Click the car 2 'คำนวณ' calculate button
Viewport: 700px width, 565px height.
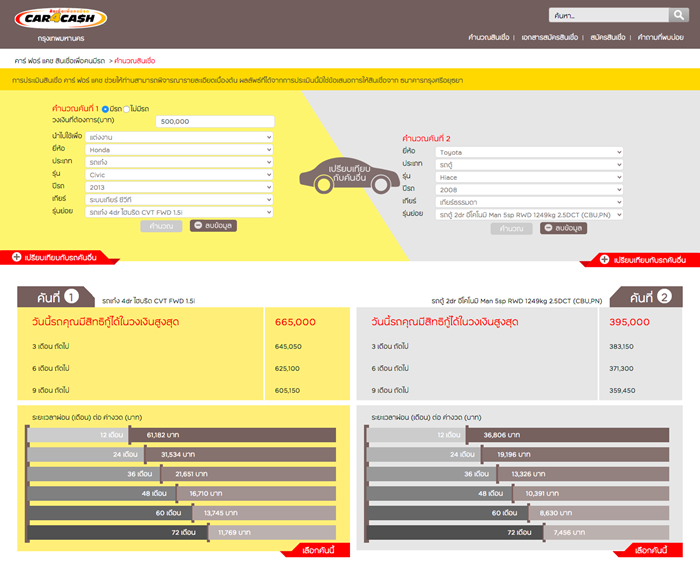pos(511,228)
